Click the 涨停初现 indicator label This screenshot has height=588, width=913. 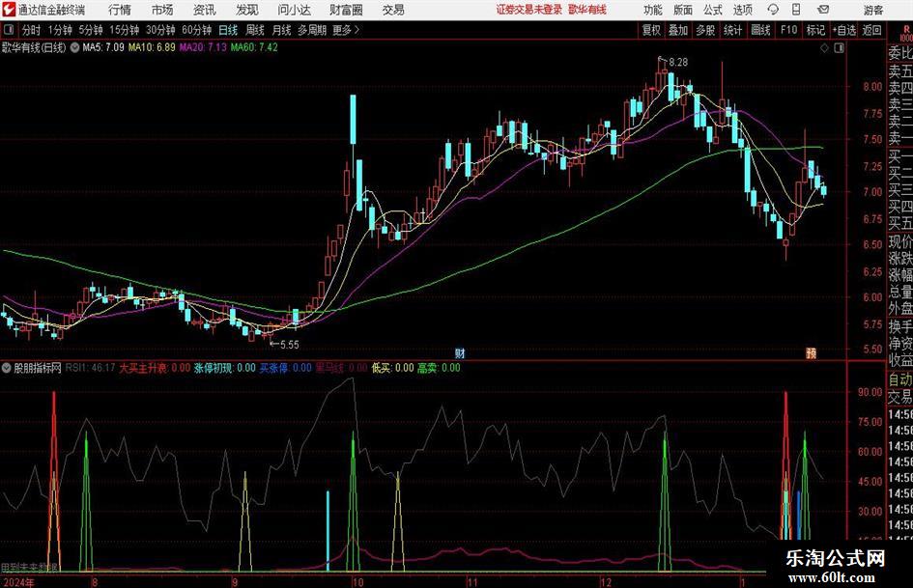pos(225,368)
